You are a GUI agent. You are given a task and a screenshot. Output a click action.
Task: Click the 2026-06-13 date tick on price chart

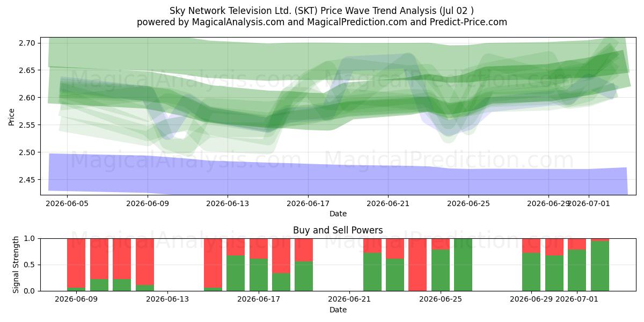point(228,203)
